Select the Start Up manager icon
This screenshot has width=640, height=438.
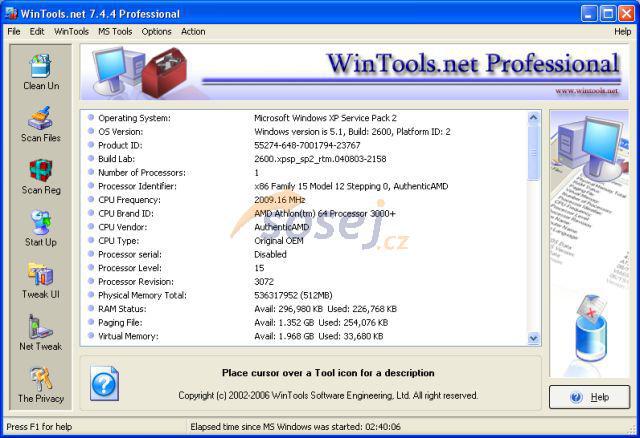tap(41, 229)
